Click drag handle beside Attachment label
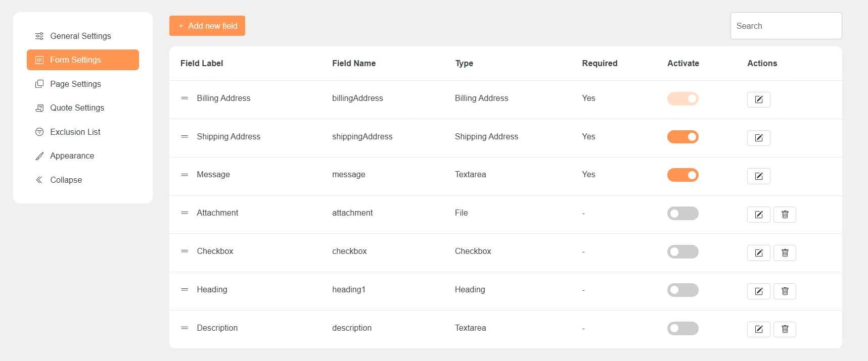 pos(185,213)
